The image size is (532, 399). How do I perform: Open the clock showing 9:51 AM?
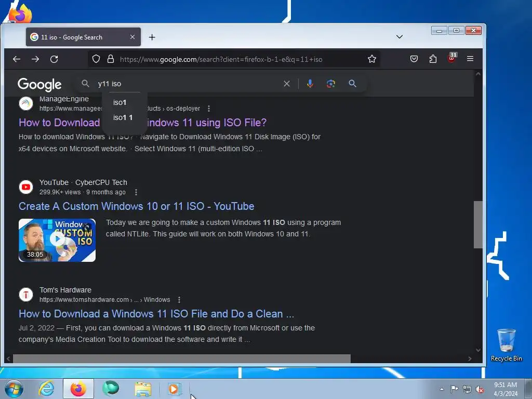(505, 389)
